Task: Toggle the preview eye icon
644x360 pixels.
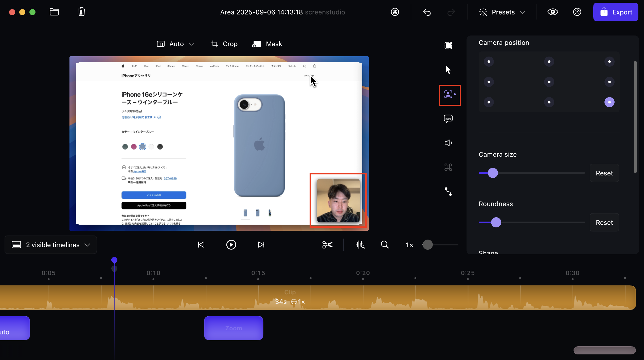Action: click(553, 12)
